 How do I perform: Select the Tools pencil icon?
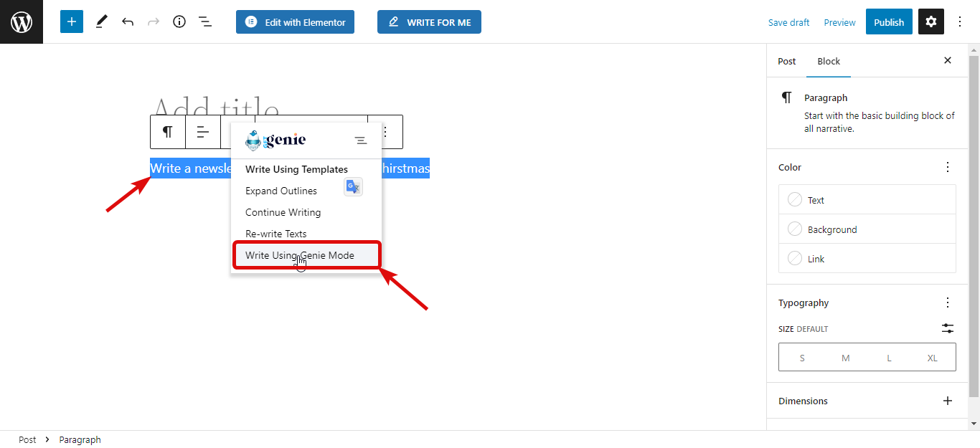tap(101, 22)
